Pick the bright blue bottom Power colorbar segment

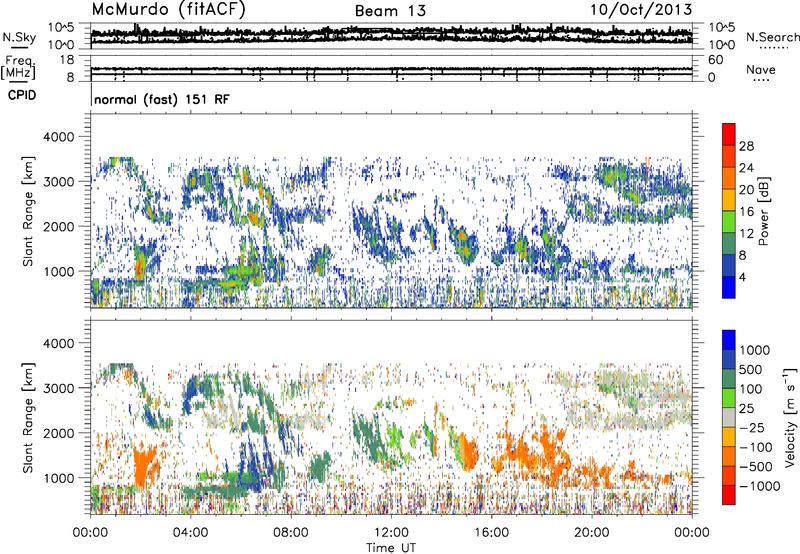click(x=729, y=287)
